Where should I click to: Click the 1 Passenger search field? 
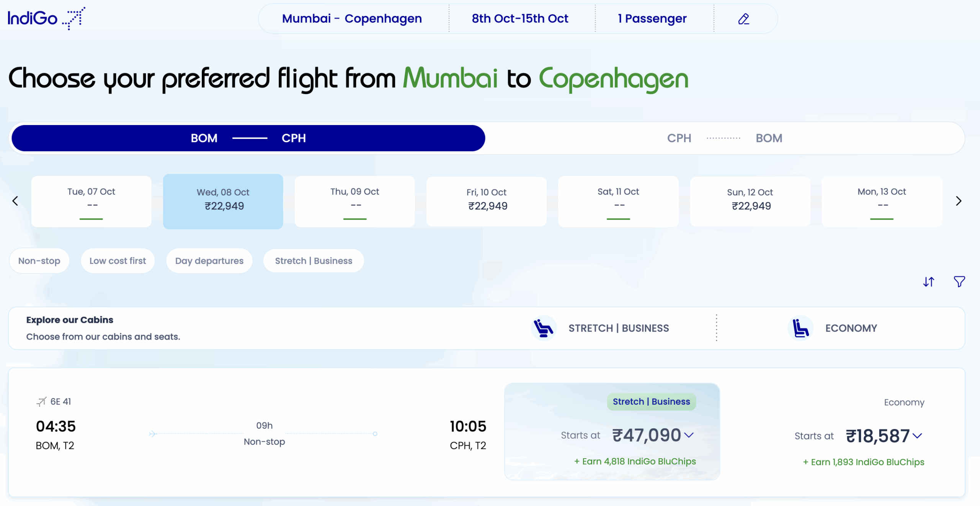coord(652,19)
